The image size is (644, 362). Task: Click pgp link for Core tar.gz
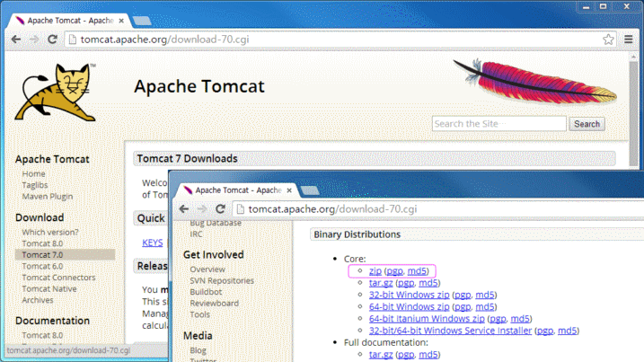pos(406,283)
